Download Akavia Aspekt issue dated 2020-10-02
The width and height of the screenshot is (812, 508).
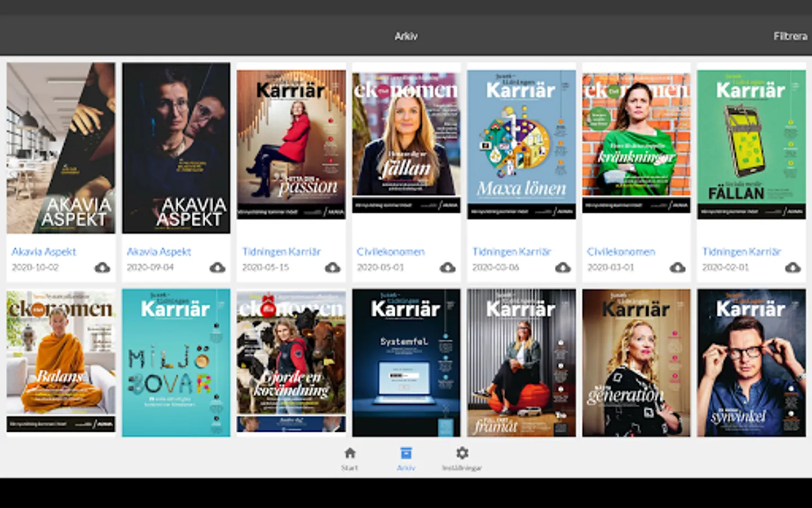pos(102,268)
